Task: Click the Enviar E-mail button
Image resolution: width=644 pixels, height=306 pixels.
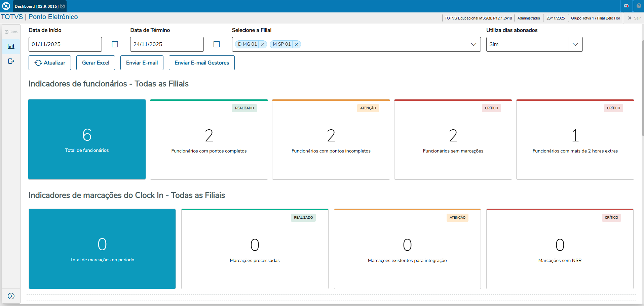Action: tap(142, 63)
